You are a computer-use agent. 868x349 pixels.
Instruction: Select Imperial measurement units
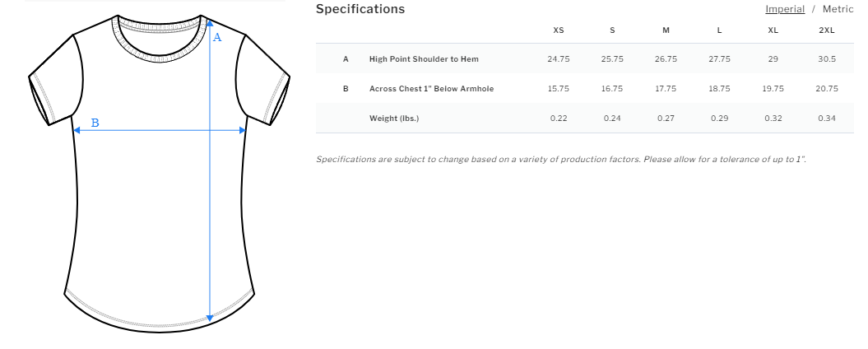tap(785, 9)
